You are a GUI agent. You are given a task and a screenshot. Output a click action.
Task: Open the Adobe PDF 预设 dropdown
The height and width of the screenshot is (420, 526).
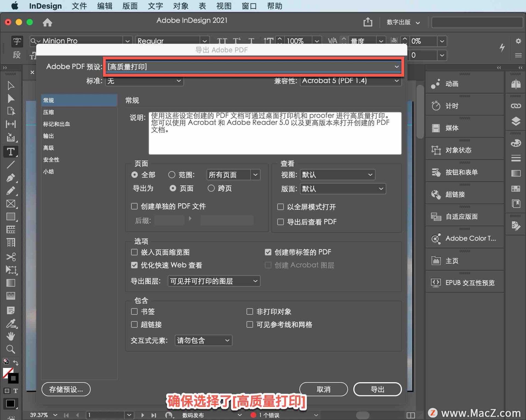coord(253,67)
